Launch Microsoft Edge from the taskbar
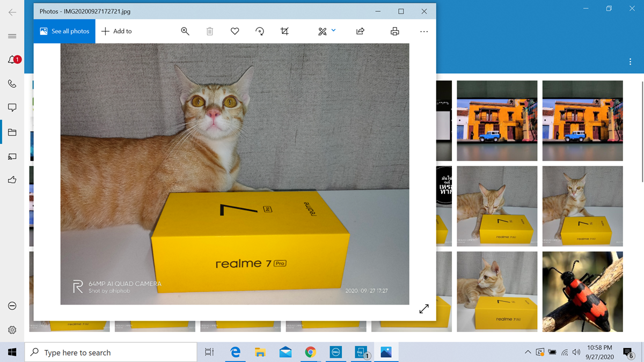Image resolution: width=644 pixels, height=362 pixels. coord(235,352)
